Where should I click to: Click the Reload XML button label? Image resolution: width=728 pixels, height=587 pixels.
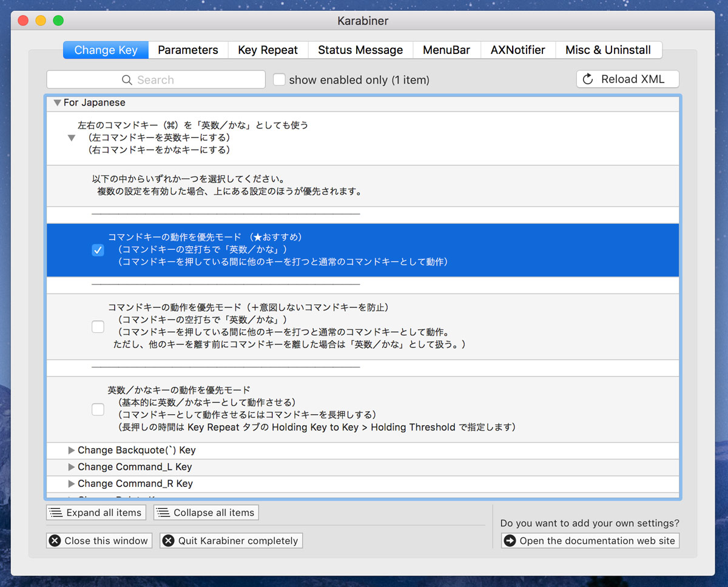point(633,79)
